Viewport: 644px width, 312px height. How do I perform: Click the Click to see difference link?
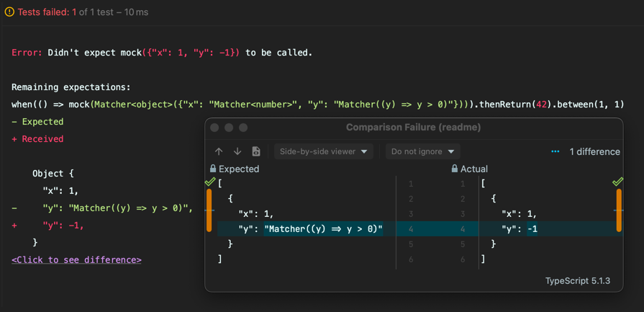click(76, 260)
